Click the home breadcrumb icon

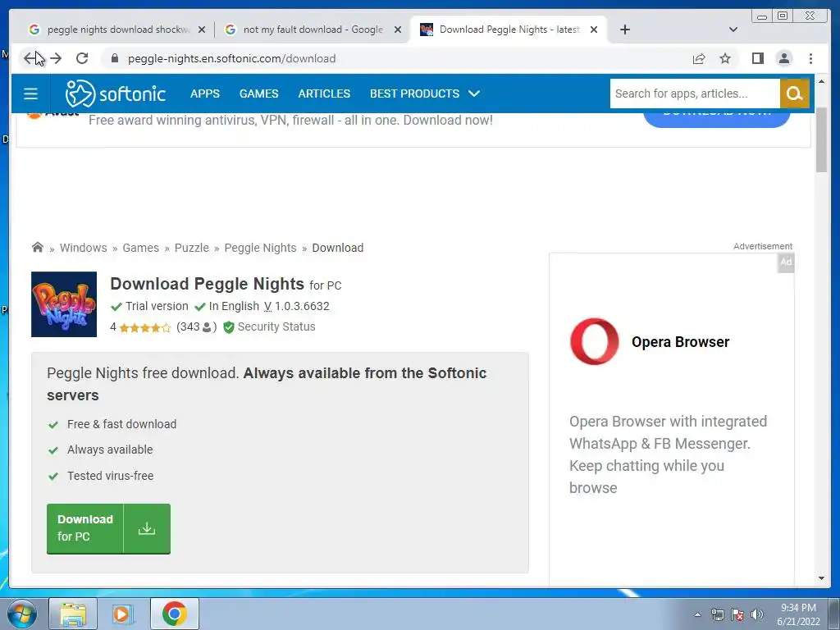click(38, 247)
